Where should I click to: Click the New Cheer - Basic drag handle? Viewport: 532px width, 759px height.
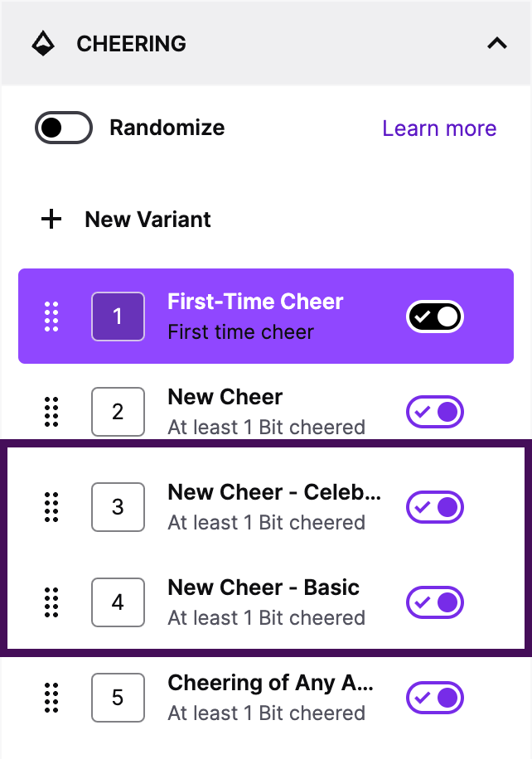pyautogui.click(x=51, y=602)
